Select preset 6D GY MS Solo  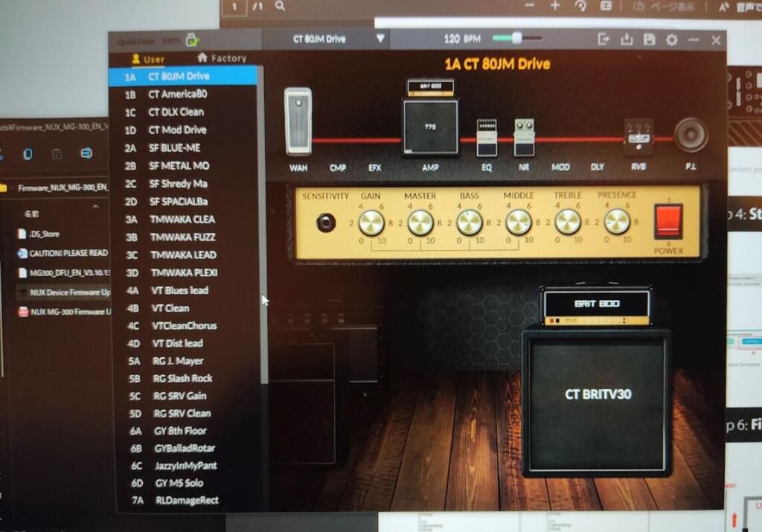(189, 484)
